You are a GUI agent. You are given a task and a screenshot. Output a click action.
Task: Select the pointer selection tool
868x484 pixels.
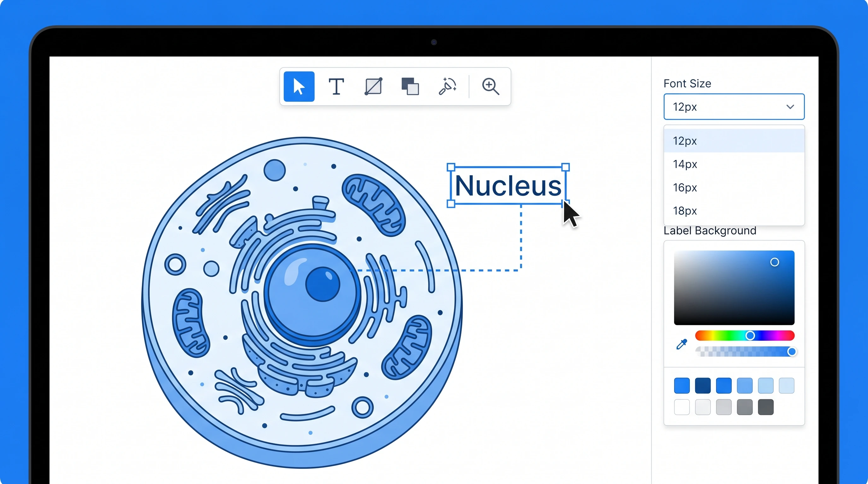[x=299, y=87]
